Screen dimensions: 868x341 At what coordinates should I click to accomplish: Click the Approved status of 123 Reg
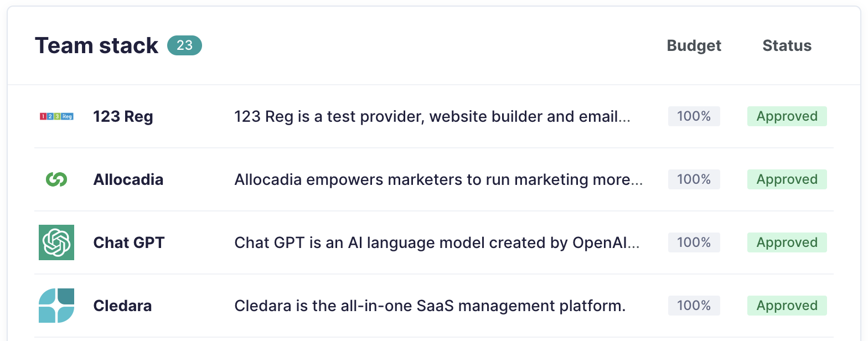[x=787, y=116]
